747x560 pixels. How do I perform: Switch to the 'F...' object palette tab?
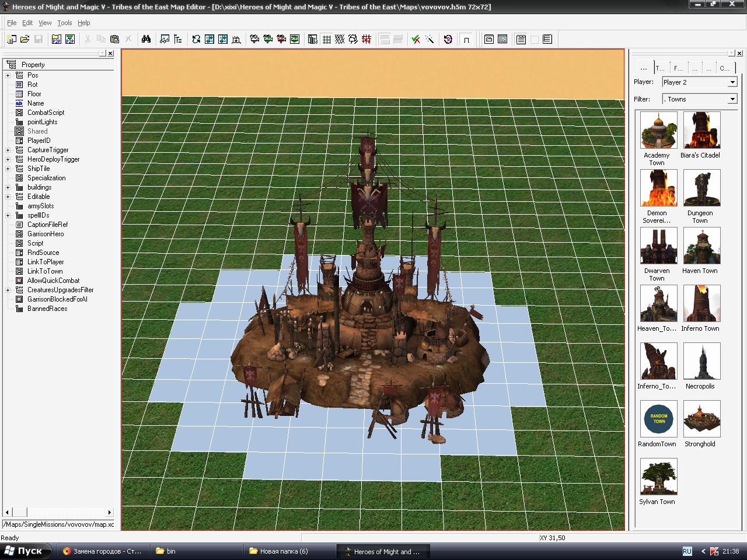click(678, 68)
